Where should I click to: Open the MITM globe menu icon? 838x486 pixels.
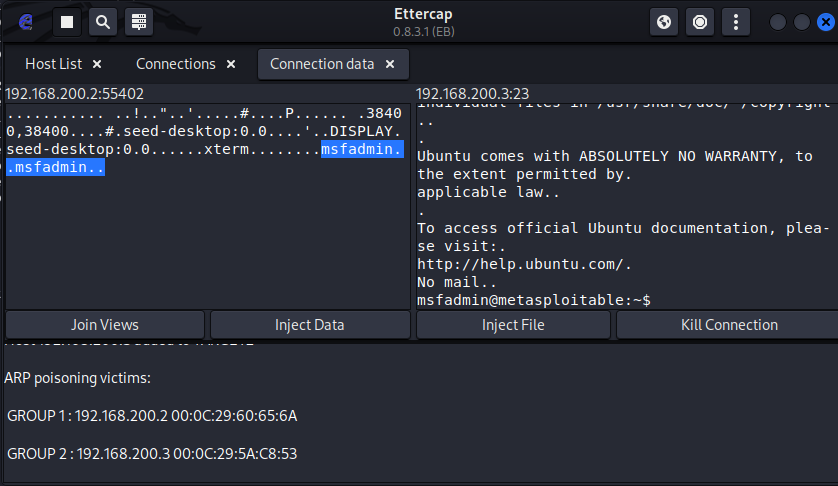click(665, 21)
